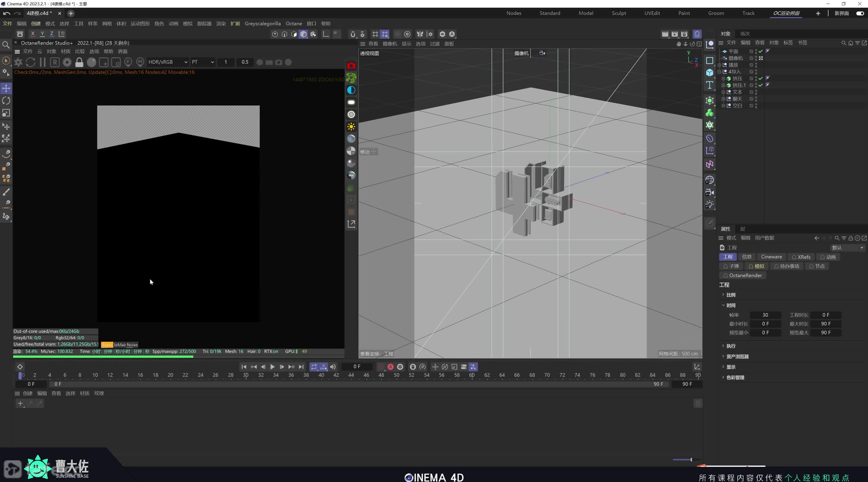Toggle visibility dots of 文本 object
Viewport: 868px width, 482px height.
tap(756, 92)
